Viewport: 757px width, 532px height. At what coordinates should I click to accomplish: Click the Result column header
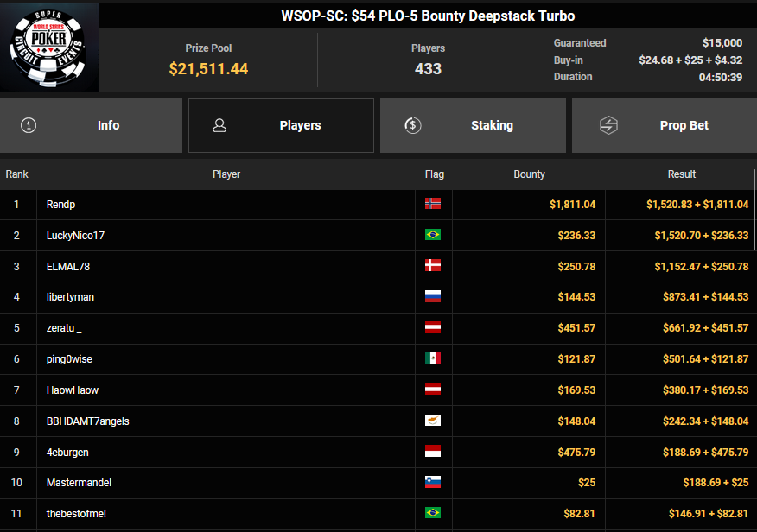point(681,174)
